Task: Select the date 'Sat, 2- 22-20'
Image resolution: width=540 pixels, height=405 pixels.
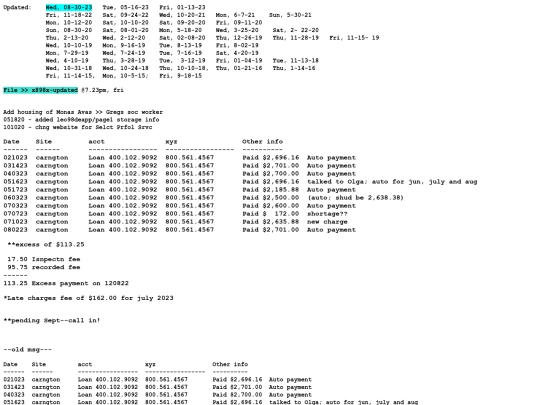Action: pos(296,30)
